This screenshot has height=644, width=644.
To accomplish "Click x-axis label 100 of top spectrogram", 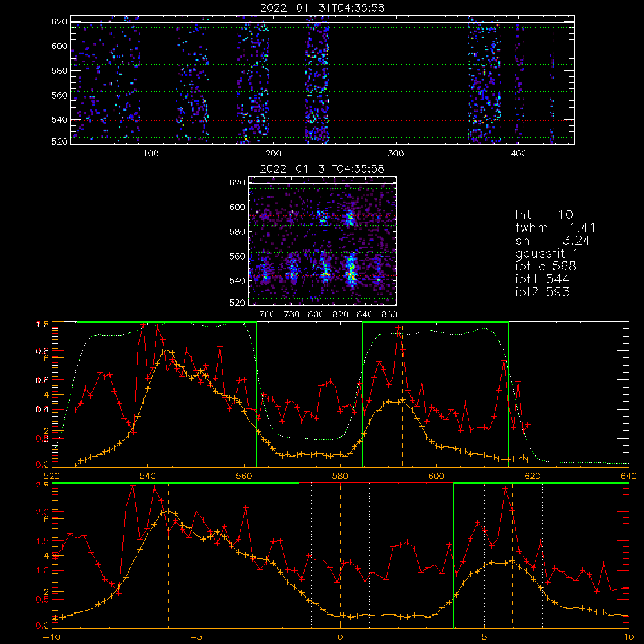I will [151, 154].
